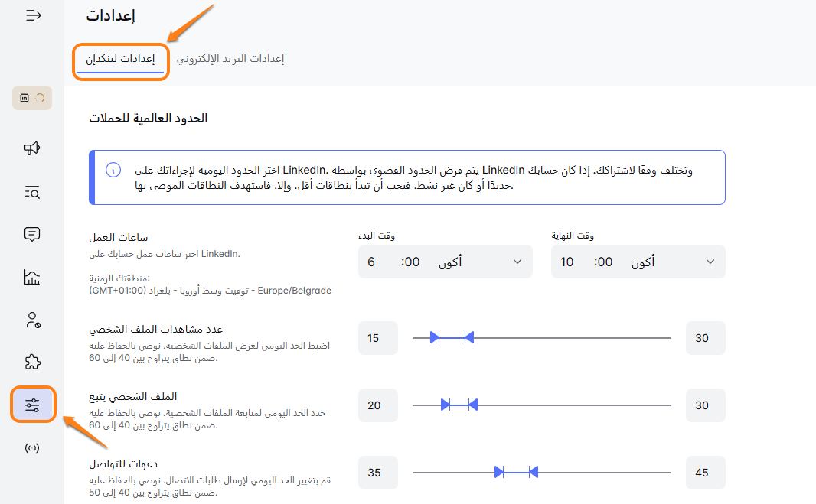Click the left handle of the profile views slider
The width and height of the screenshot is (816, 504).
coord(434,337)
